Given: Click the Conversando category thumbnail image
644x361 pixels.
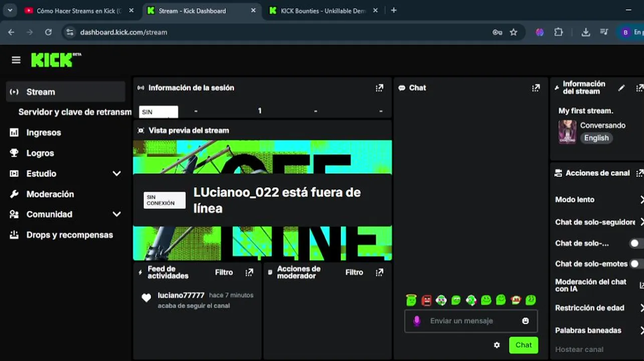Looking at the screenshot, I should point(567,132).
